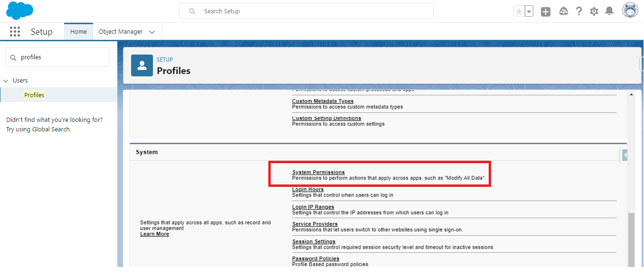The width and height of the screenshot is (644, 276).
Task: Open the System Permissions link
Action: (318, 172)
